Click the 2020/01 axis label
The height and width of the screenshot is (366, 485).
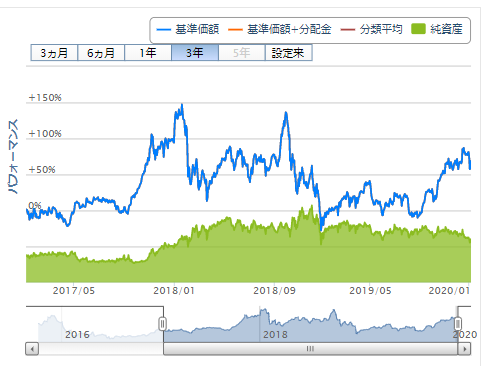click(449, 291)
